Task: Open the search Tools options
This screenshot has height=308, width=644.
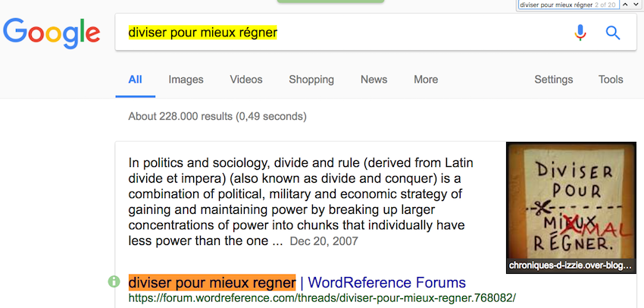Action: click(x=611, y=80)
